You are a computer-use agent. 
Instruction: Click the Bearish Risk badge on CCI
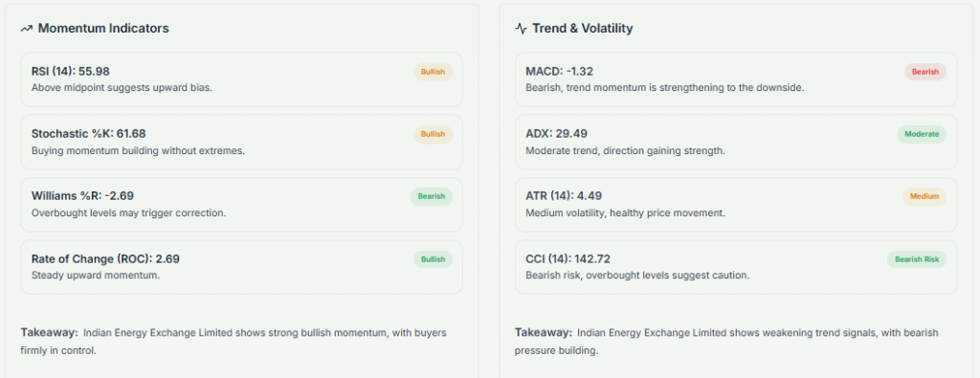tap(917, 259)
